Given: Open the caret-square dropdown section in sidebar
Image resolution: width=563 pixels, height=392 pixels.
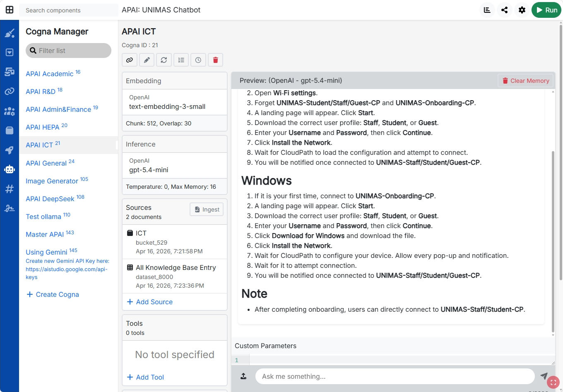Looking at the screenshot, I should (x=10, y=52).
